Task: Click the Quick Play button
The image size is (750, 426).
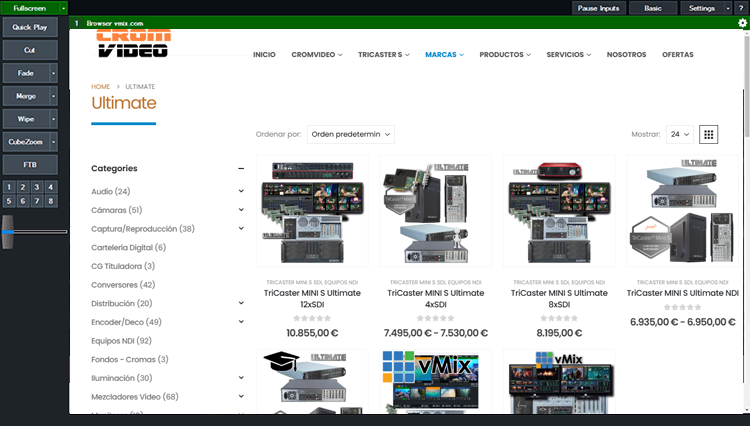Action: 30,27
